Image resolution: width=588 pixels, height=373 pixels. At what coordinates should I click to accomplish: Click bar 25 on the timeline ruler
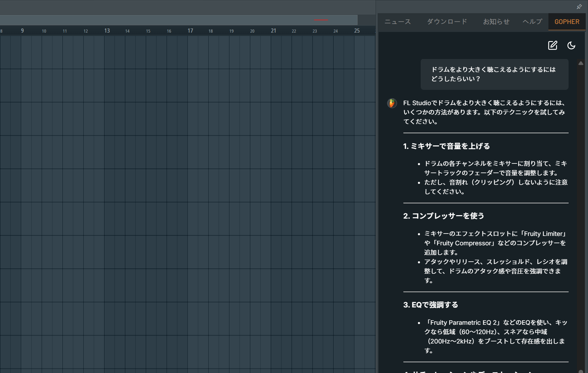tap(357, 31)
